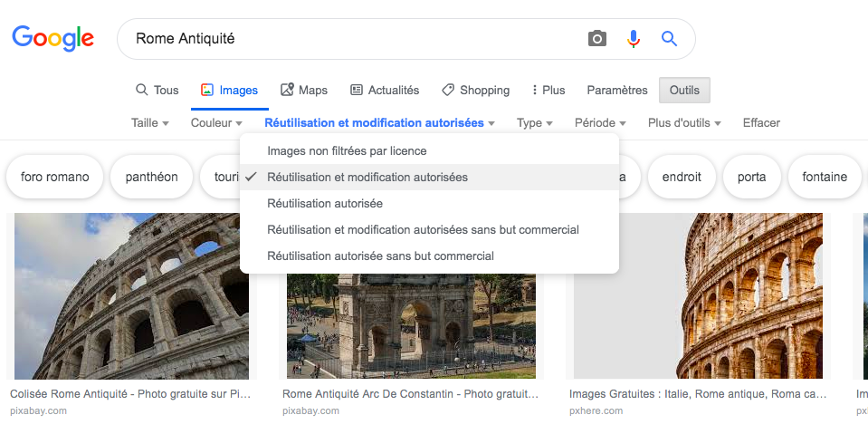
Task: Expand the Taille filter dropdown
Action: 149,122
